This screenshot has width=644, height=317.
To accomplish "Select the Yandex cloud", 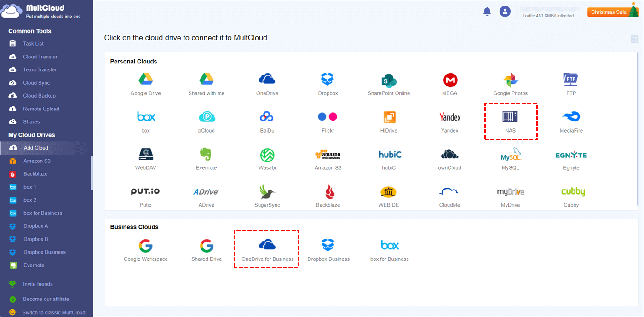I will click(x=450, y=117).
